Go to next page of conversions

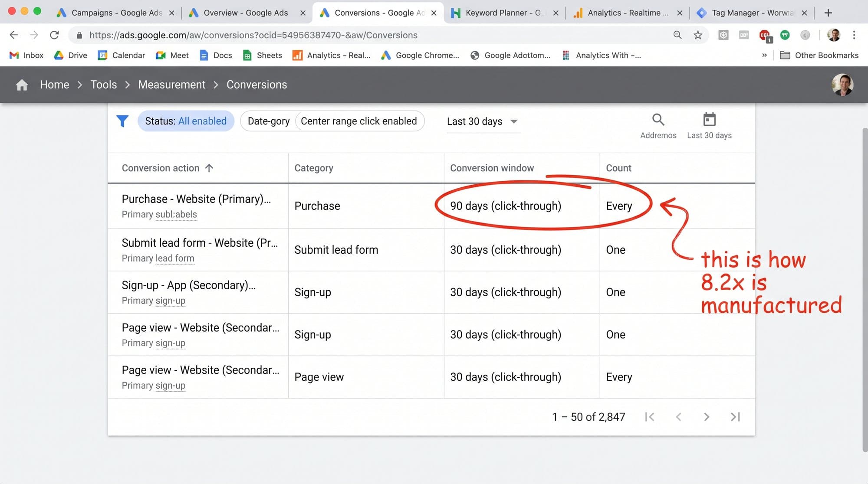(x=707, y=417)
